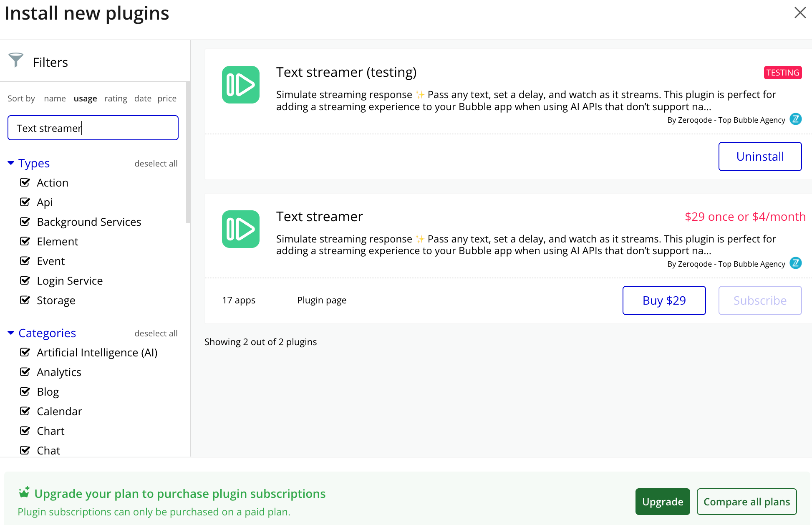This screenshot has height=525, width=812.
Task: Uncheck the Chat category checkbox
Action: coord(25,450)
